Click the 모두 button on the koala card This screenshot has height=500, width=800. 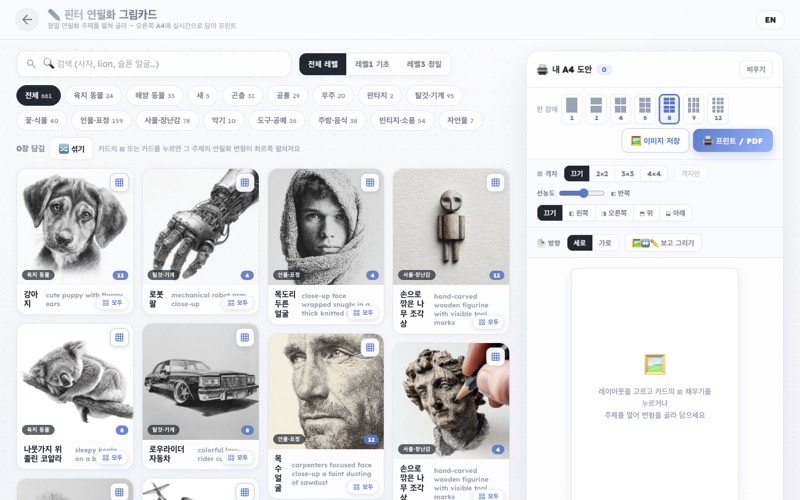click(112, 458)
